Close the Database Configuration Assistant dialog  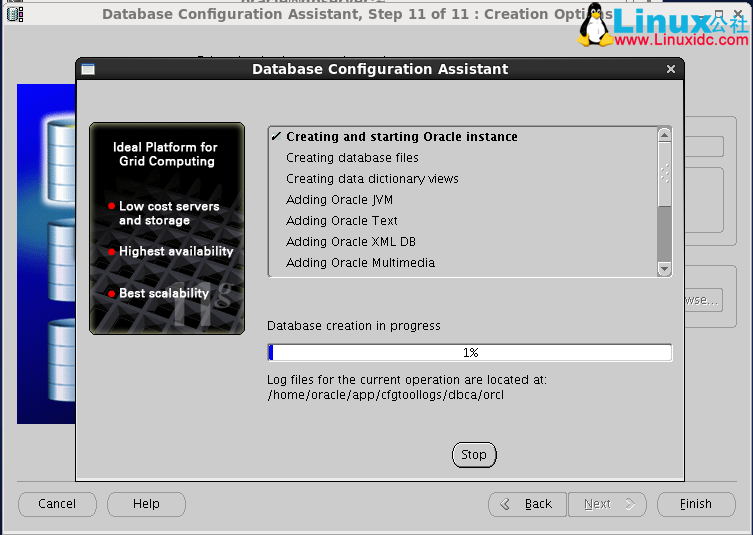(671, 69)
